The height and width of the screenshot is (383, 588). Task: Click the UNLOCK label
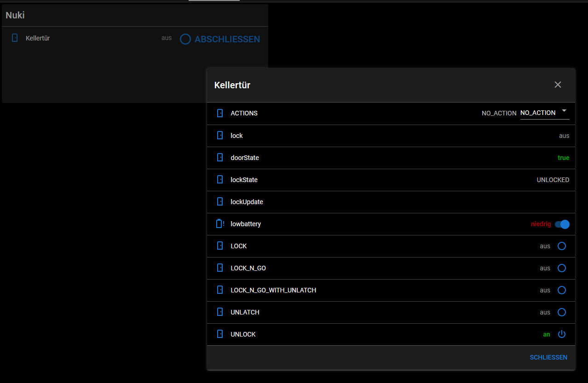point(243,334)
